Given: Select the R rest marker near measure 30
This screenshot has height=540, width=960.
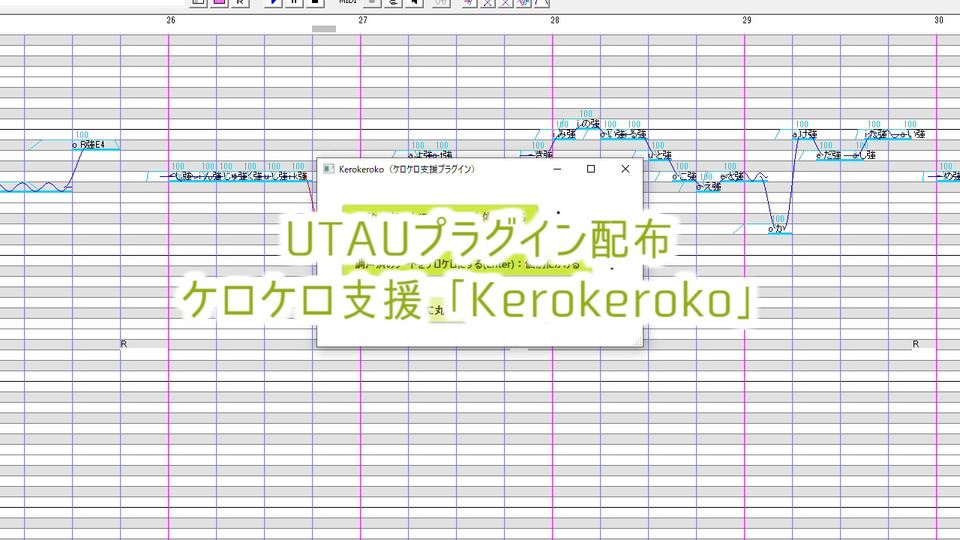Looking at the screenshot, I should [x=915, y=344].
